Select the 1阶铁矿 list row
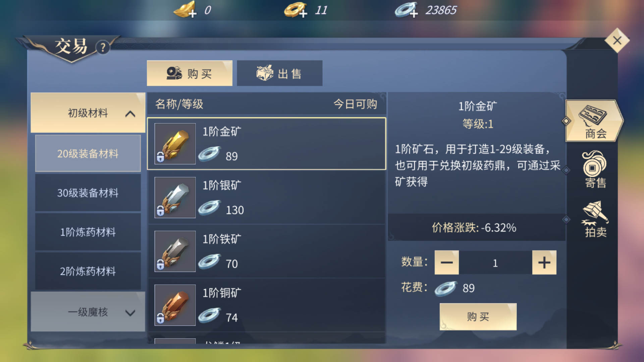644x362 pixels. (x=267, y=251)
